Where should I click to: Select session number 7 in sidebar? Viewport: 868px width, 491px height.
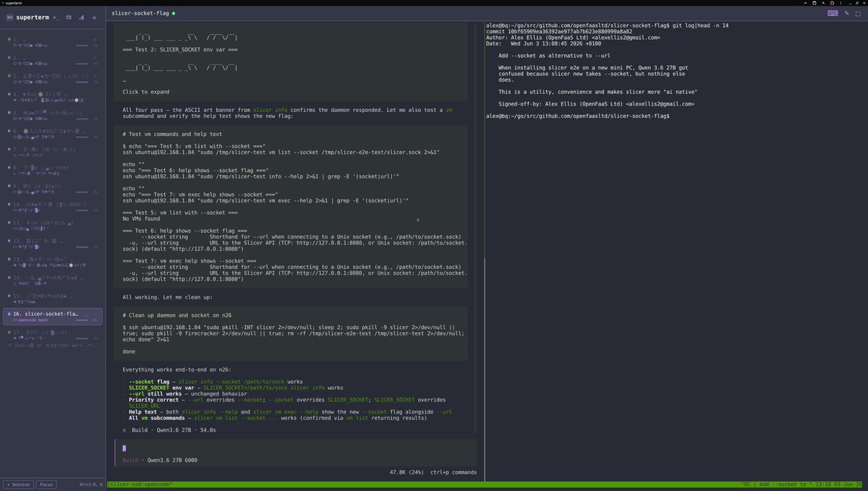[x=53, y=151]
